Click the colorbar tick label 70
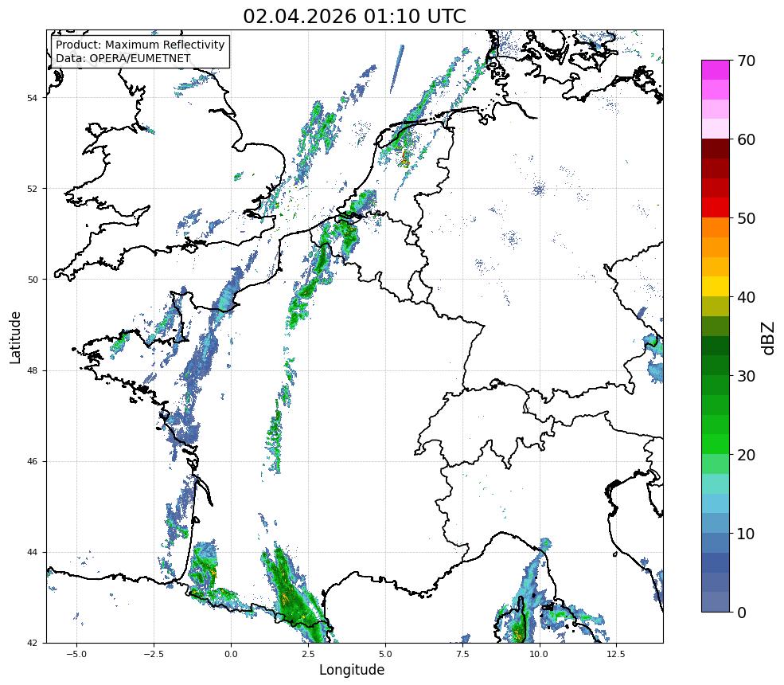Viewport: 784px width, 685px height. point(746,61)
